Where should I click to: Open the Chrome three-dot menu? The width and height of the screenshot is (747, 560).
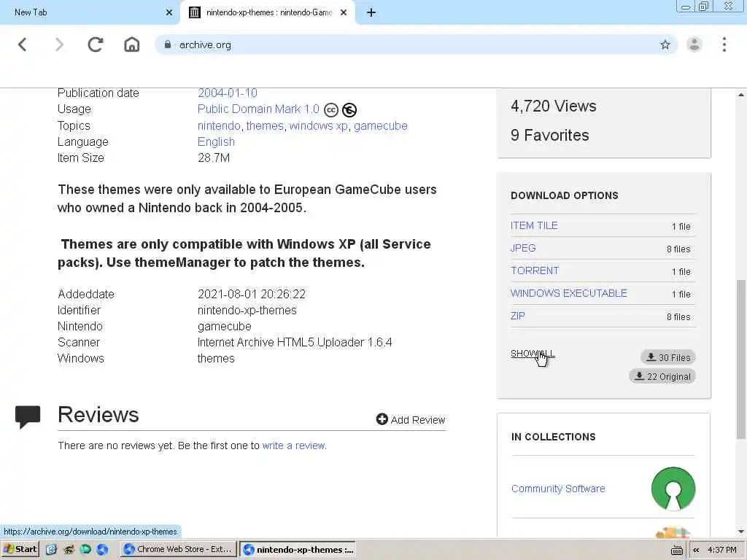(724, 44)
